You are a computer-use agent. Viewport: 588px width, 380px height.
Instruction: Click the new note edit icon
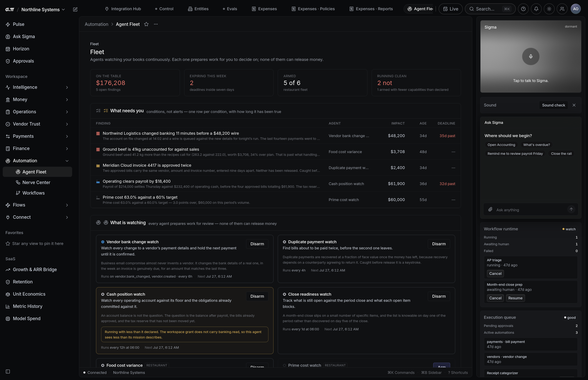[75, 9]
